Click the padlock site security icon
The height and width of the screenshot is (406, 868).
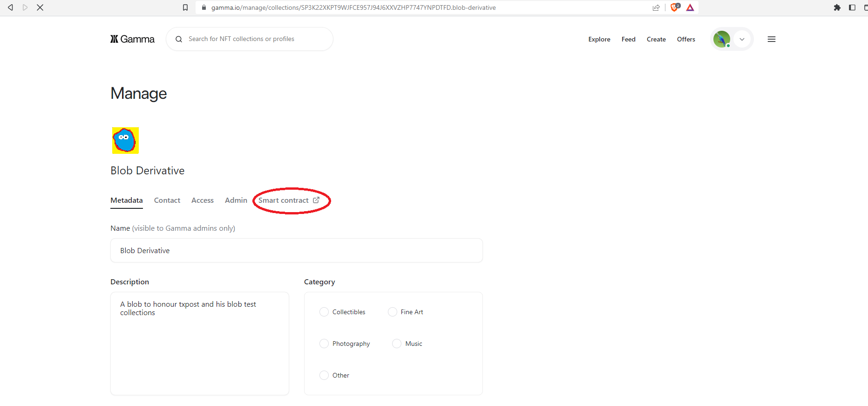click(204, 7)
